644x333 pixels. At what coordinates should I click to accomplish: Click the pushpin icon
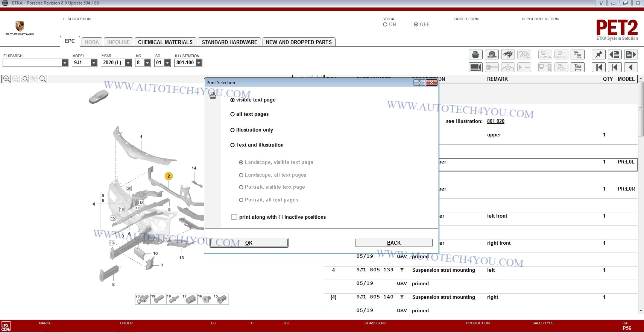click(598, 55)
